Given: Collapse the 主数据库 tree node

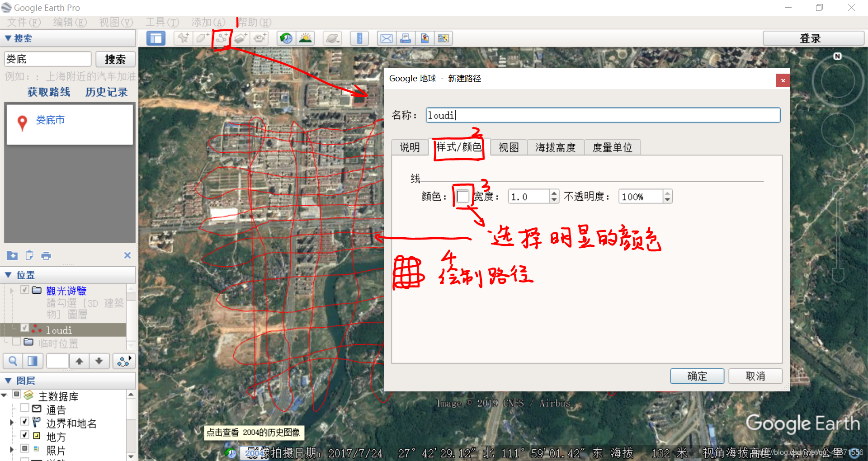Looking at the screenshot, I should click(x=4, y=395).
